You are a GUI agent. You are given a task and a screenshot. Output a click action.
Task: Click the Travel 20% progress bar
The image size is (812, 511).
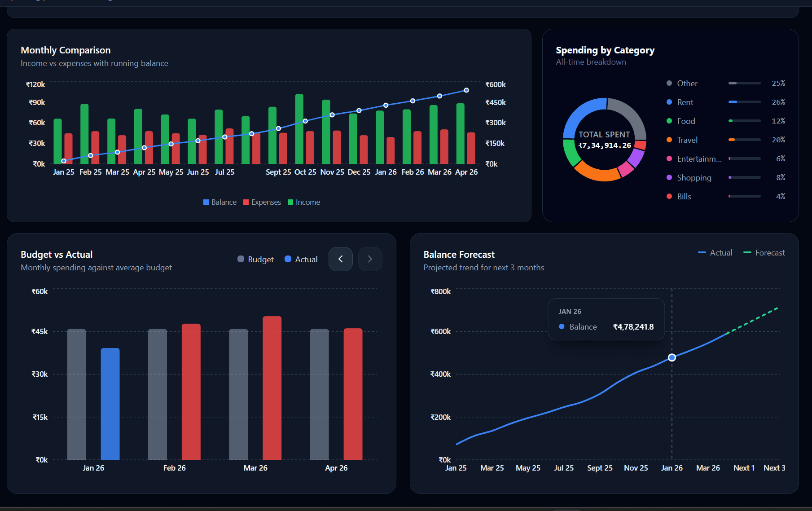[x=744, y=140]
